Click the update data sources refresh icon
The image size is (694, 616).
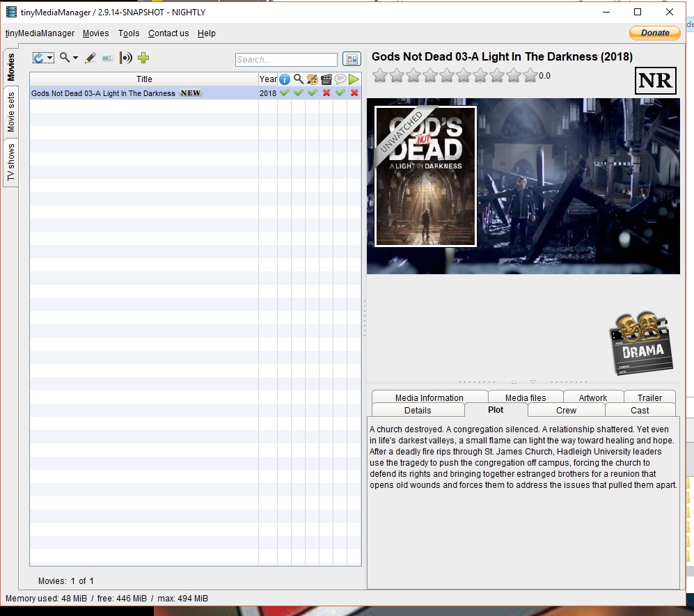[39, 58]
